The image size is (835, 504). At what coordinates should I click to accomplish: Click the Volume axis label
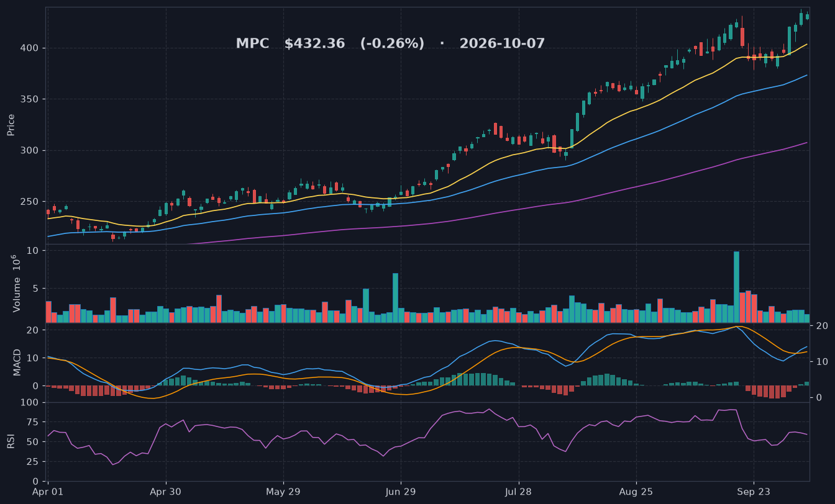17,283
